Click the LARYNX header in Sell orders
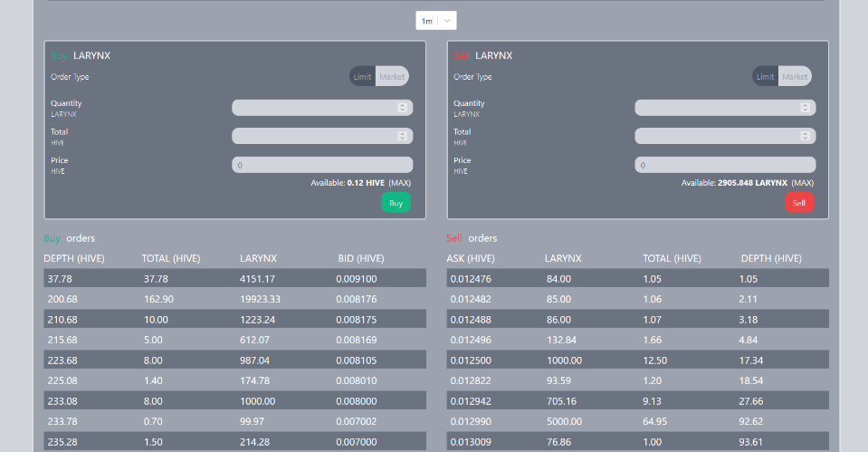 pos(563,259)
